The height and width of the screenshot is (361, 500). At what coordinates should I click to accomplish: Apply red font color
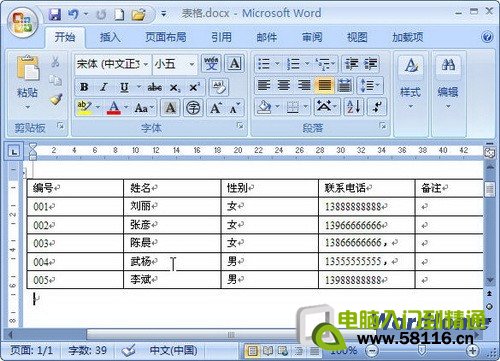pos(114,108)
